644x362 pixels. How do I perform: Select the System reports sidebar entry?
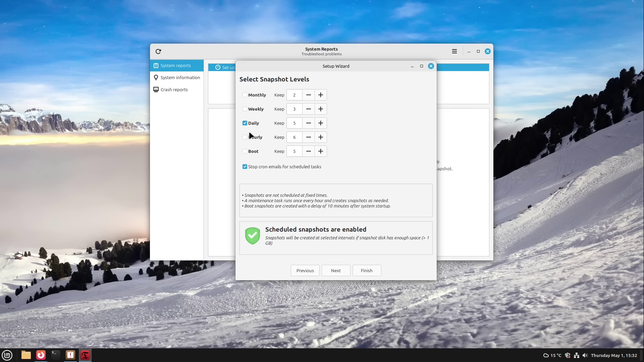tap(175, 65)
